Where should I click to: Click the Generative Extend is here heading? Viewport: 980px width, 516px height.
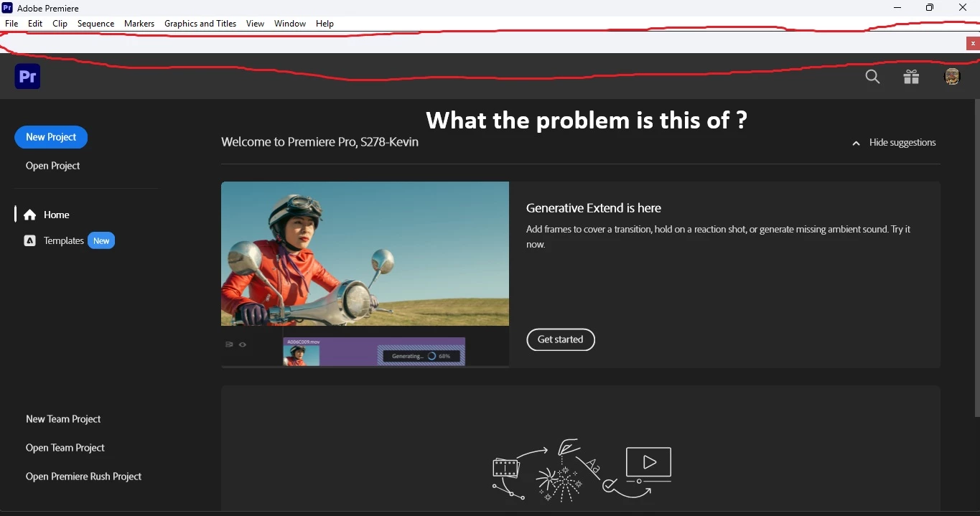594,208
